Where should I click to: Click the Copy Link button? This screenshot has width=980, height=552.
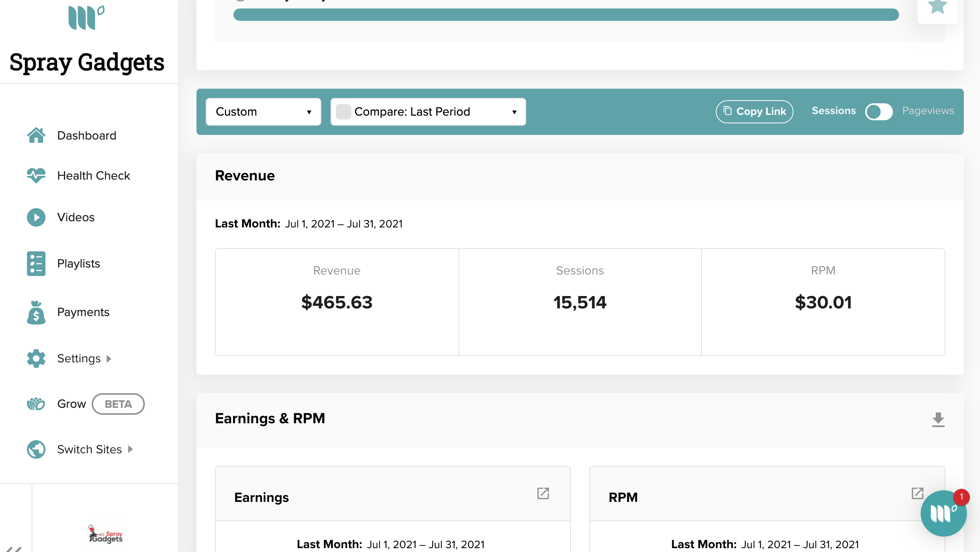(x=754, y=112)
